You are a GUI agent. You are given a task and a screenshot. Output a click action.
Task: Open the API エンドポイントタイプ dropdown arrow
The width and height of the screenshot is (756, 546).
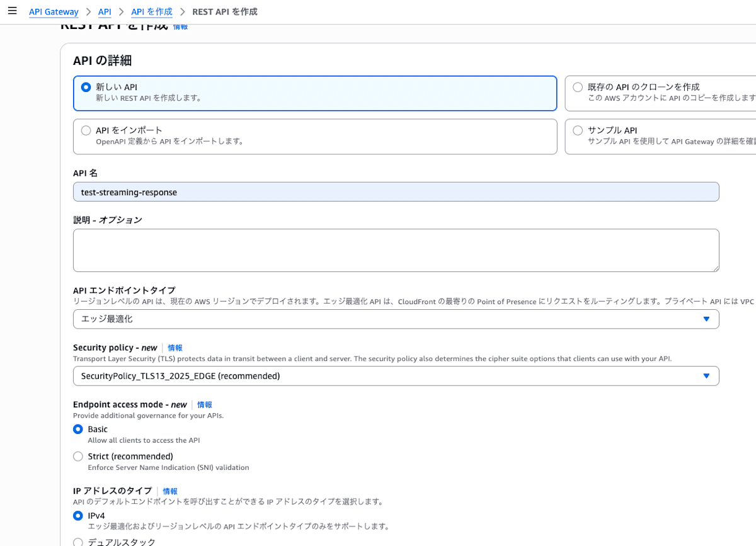(706, 319)
